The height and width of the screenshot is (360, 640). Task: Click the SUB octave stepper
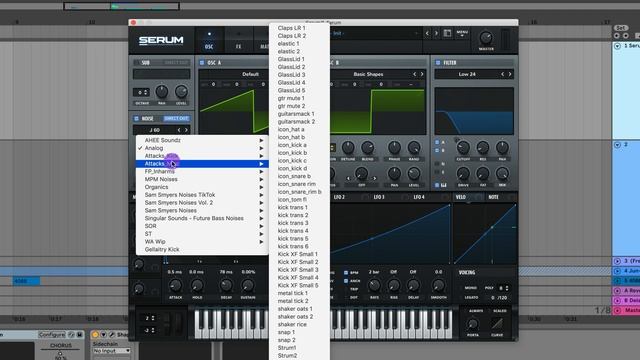141,93
